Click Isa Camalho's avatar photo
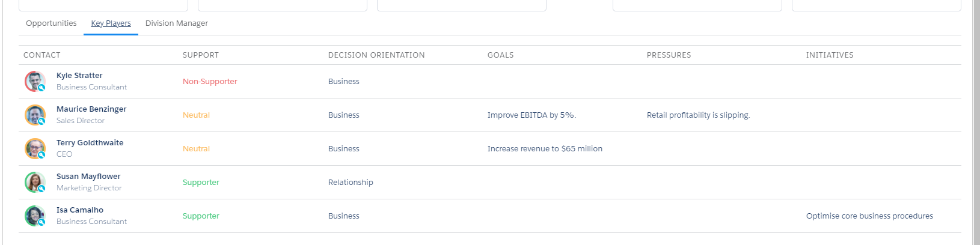Image resolution: width=980 pixels, height=245 pixels. [35, 216]
